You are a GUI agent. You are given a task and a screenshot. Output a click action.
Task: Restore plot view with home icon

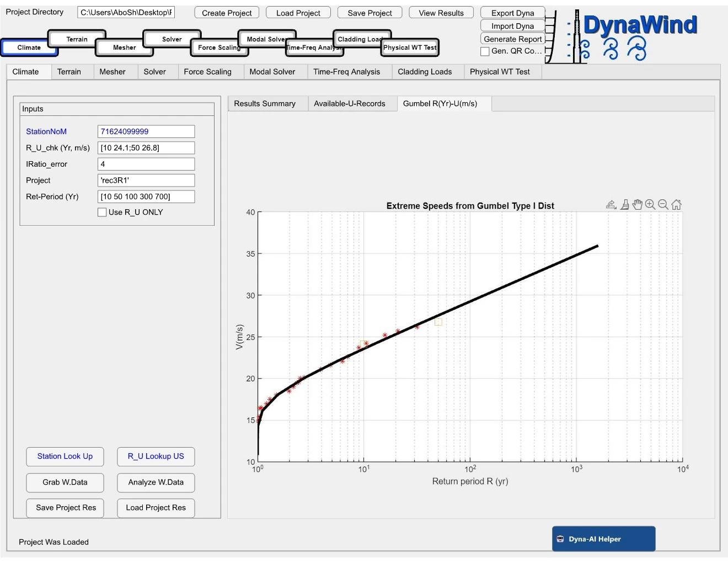click(x=676, y=205)
